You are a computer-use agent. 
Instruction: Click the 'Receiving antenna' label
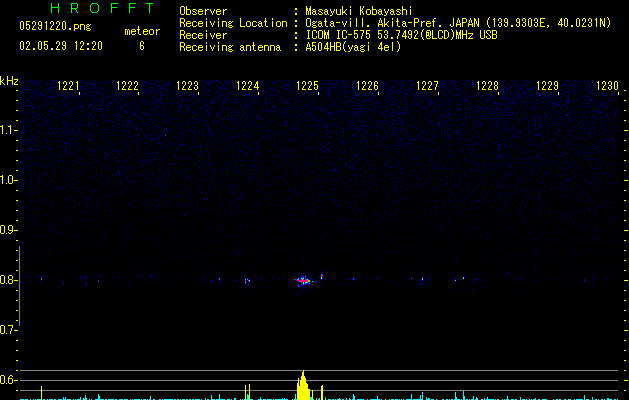tap(230, 47)
